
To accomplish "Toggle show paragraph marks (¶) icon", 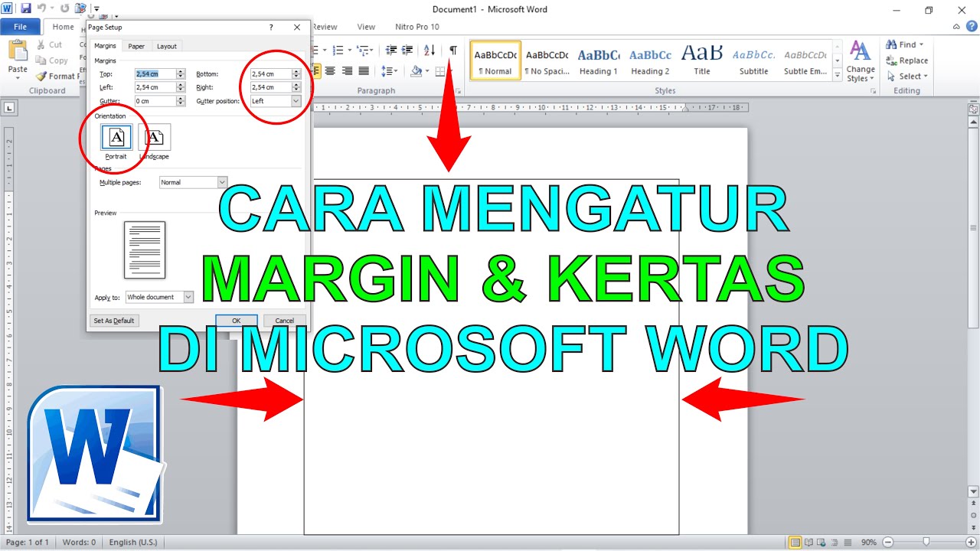I will click(453, 51).
